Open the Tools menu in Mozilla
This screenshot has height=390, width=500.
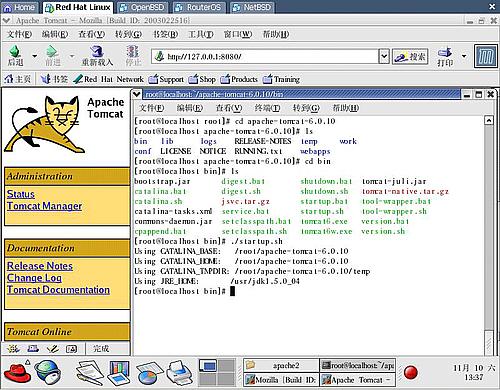point(201,34)
